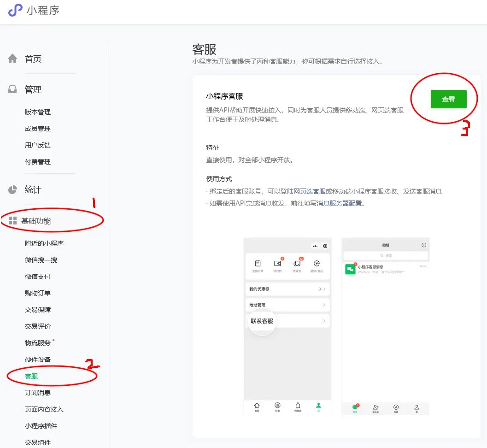Open the 网页端客服 link

click(310, 191)
